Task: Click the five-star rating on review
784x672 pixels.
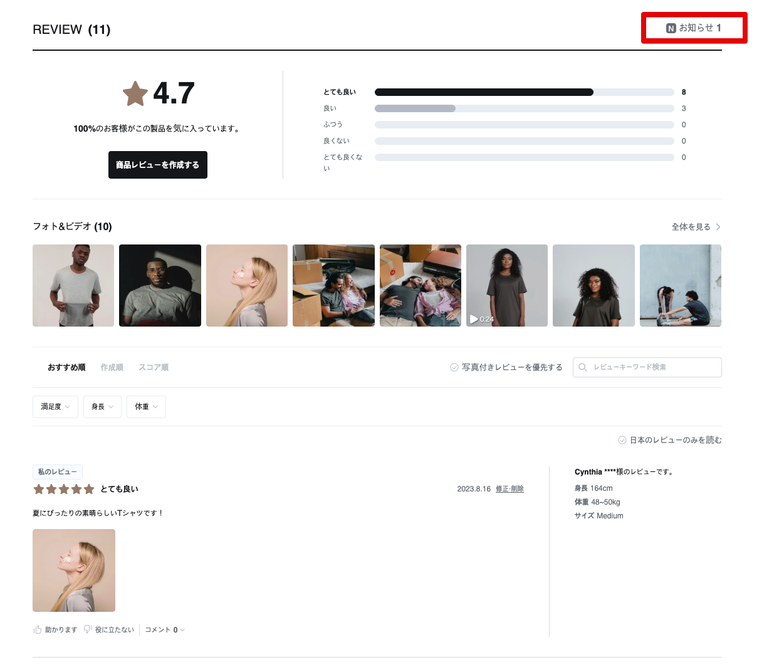Action: (x=63, y=489)
